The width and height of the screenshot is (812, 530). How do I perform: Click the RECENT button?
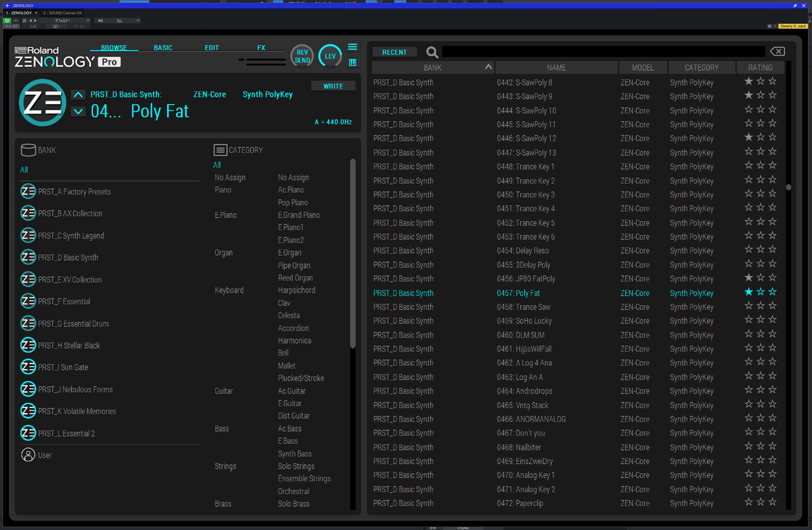point(394,52)
